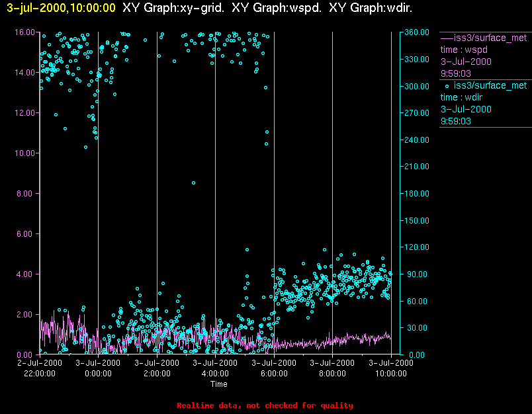Screen dimensions: 532x414
Task: Click the 2-Jul-2000 22:00:00 time label
Action: 40,368
